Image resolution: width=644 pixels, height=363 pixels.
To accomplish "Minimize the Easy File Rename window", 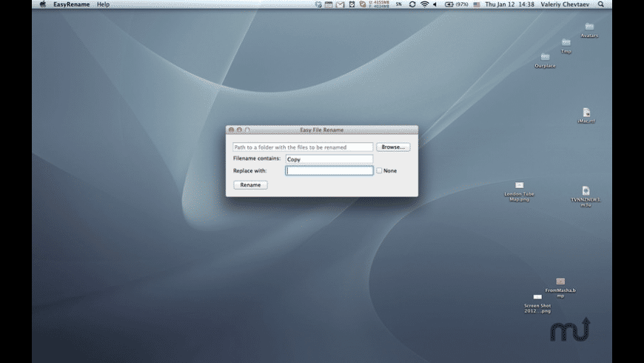I will 239,130.
